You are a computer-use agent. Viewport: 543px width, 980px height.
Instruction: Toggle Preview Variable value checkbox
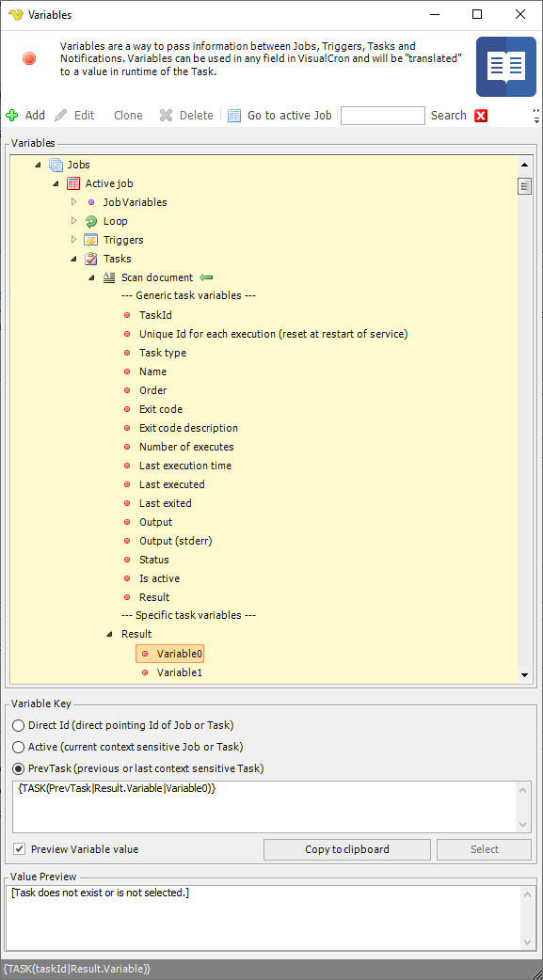[x=20, y=849]
